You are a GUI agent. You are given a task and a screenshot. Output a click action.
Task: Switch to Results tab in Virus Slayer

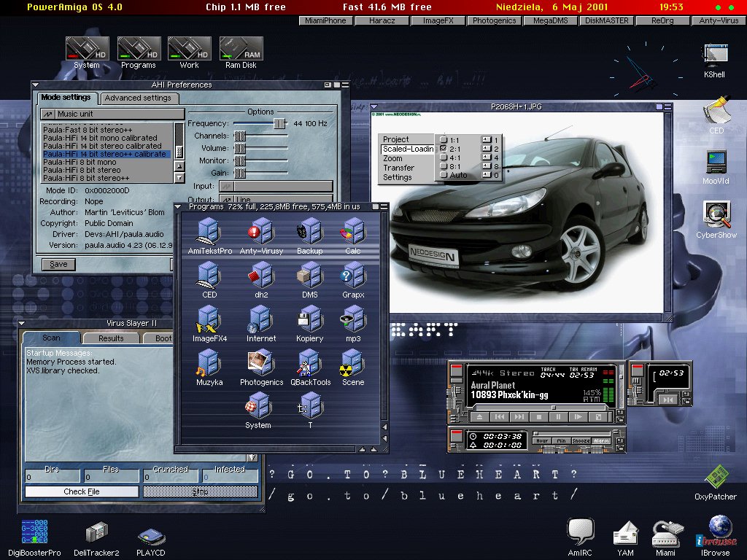[x=111, y=338]
